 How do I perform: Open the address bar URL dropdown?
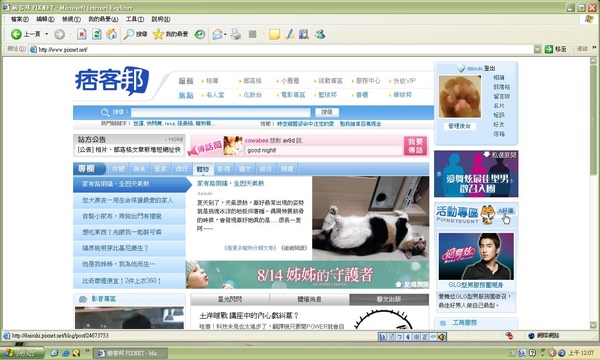click(x=538, y=49)
